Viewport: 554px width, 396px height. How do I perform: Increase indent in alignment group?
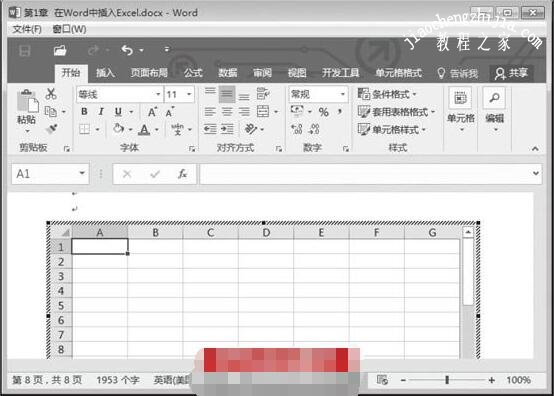[227, 129]
